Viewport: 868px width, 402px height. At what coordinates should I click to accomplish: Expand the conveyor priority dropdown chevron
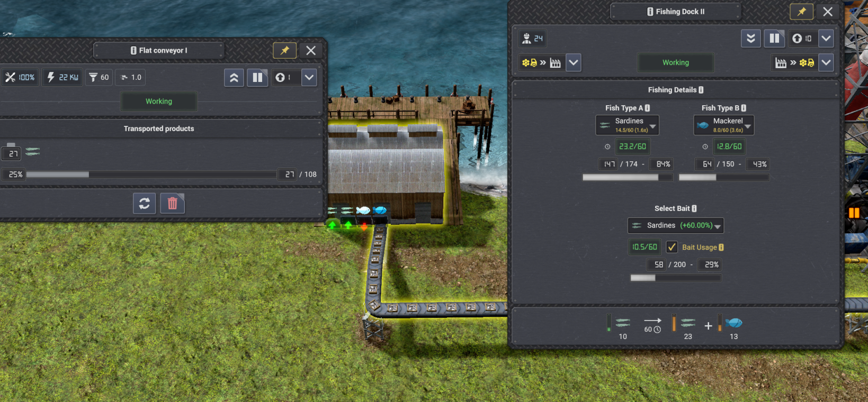click(309, 78)
